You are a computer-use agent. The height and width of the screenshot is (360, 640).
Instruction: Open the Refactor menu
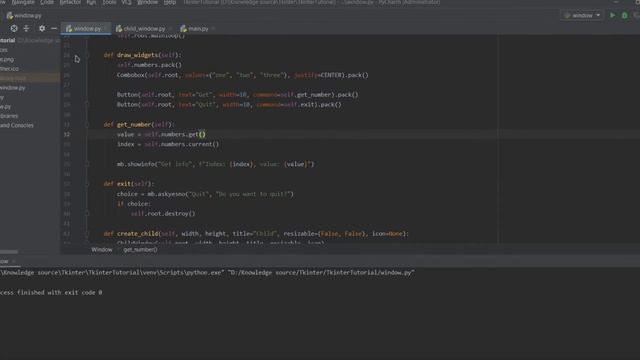[70, 2]
